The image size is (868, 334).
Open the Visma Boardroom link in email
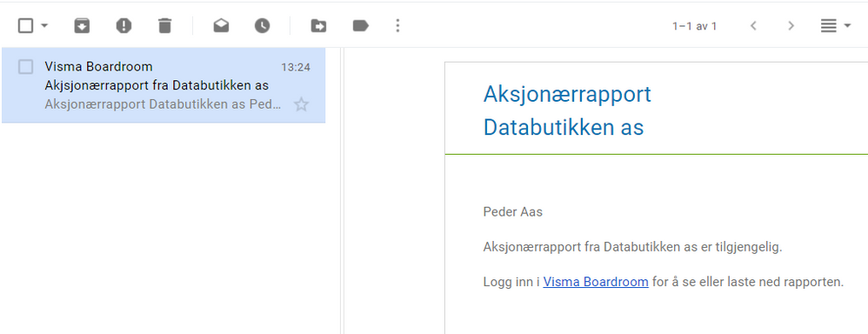596,282
